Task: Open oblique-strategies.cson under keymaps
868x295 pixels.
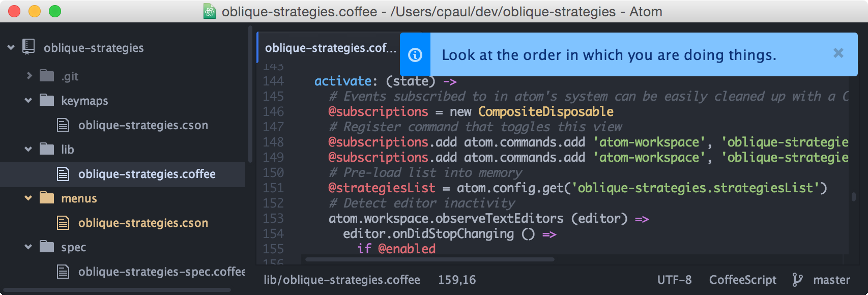Action: point(143,125)
